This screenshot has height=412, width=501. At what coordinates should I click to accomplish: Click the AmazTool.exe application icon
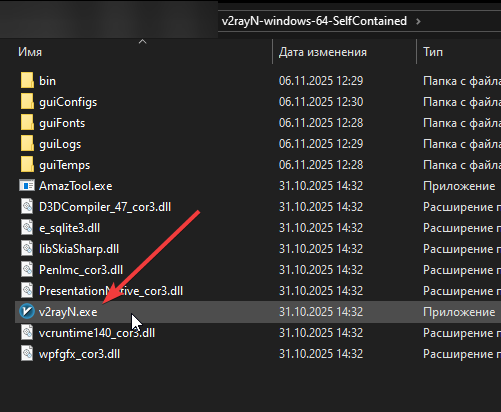[x=27, y=186]
